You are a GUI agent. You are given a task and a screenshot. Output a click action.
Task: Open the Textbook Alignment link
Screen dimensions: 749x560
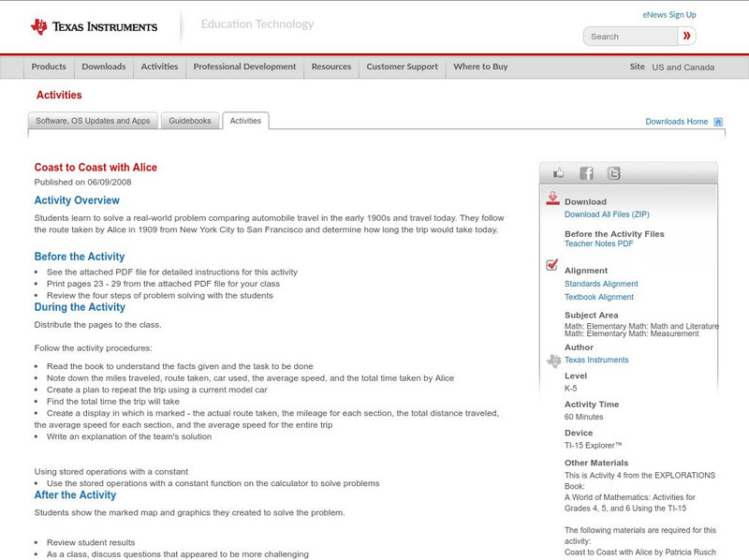(599, 297)
